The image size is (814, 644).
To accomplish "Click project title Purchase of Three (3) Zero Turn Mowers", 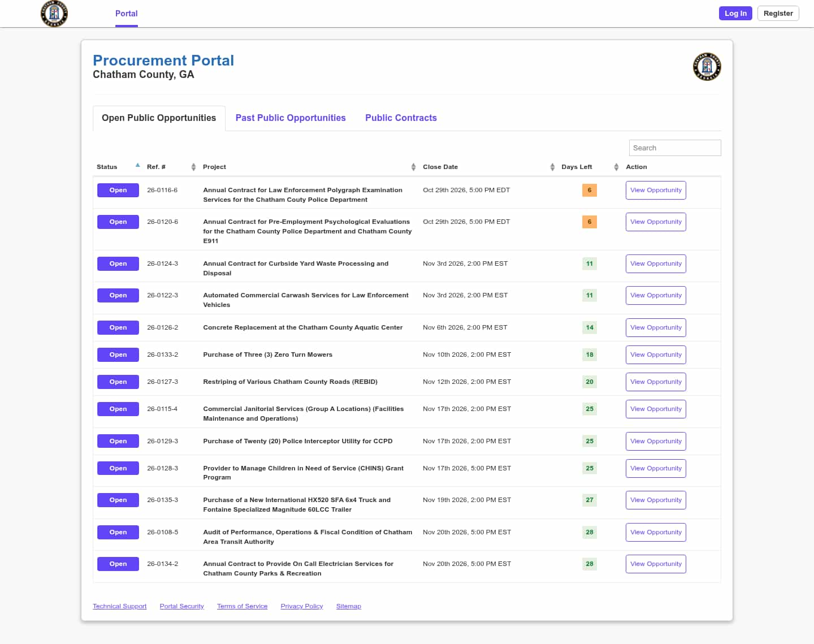I will click(x=268, y=355).
